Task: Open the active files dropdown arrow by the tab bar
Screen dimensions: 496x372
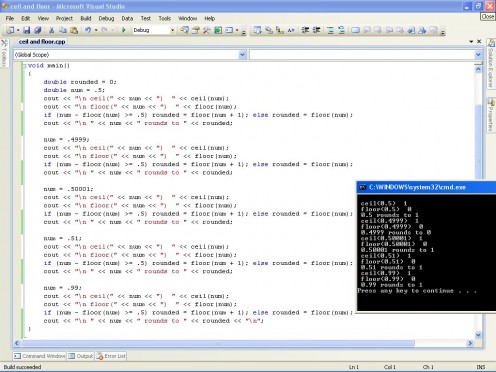Action: click(471, 41)
